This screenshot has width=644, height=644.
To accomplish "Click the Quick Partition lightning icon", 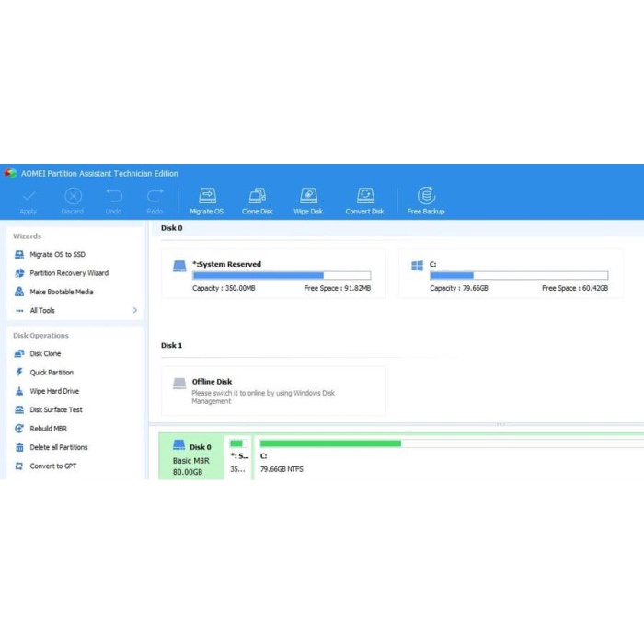I will click(19, 372).
